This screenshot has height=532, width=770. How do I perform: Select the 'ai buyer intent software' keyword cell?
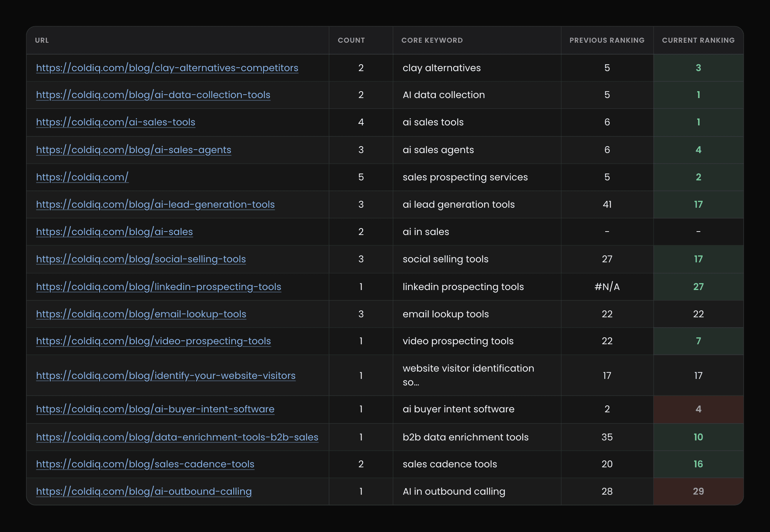pyautogui.click(x=477, y=409)
